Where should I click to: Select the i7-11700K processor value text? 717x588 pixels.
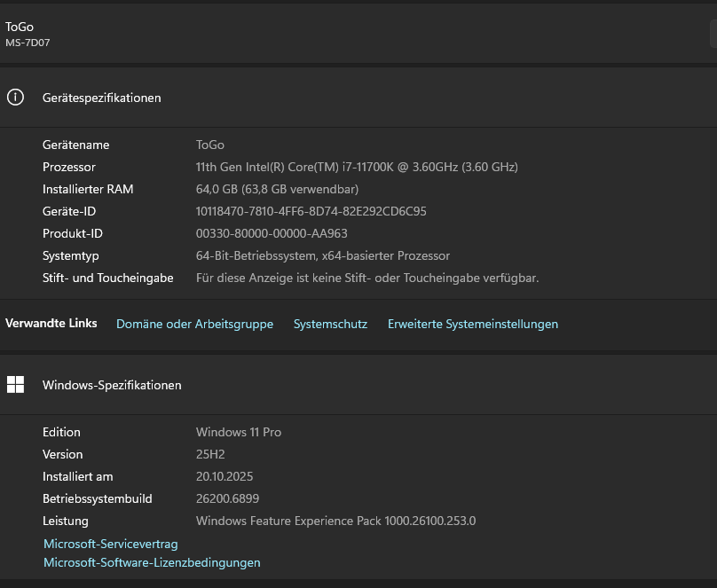(x=356, y=167)
